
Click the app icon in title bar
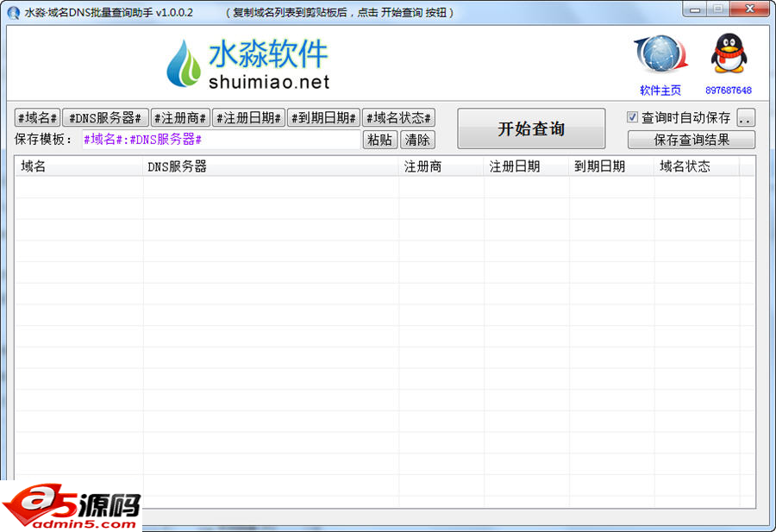[13, 12]
